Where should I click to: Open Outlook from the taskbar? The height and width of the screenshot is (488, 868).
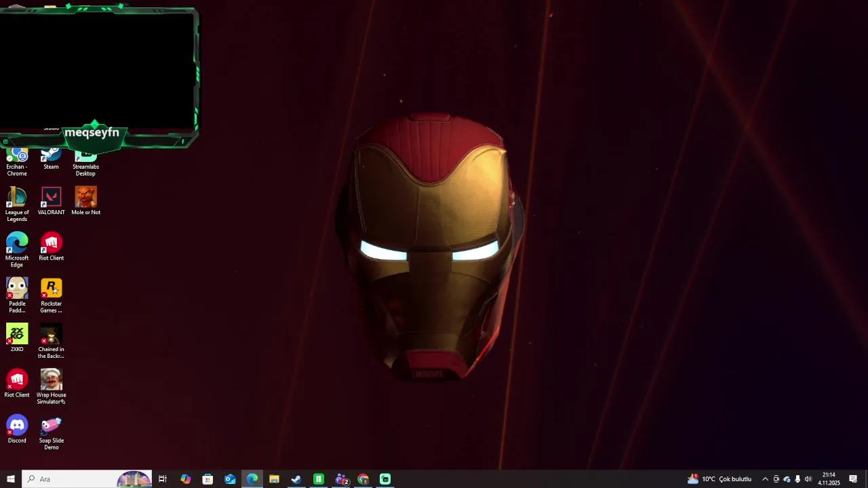[230, 479]
